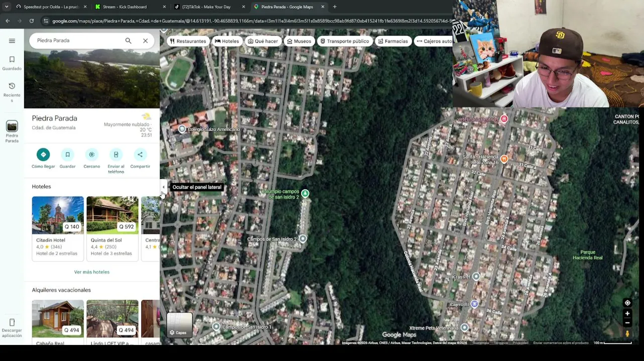Click the browser address bar URL
The height and width of the screenshot is (361, 644).
(x=252, y=21)
